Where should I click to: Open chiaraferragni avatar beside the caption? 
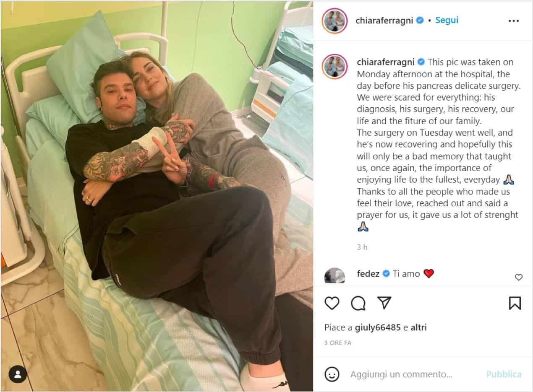point(334,66)
